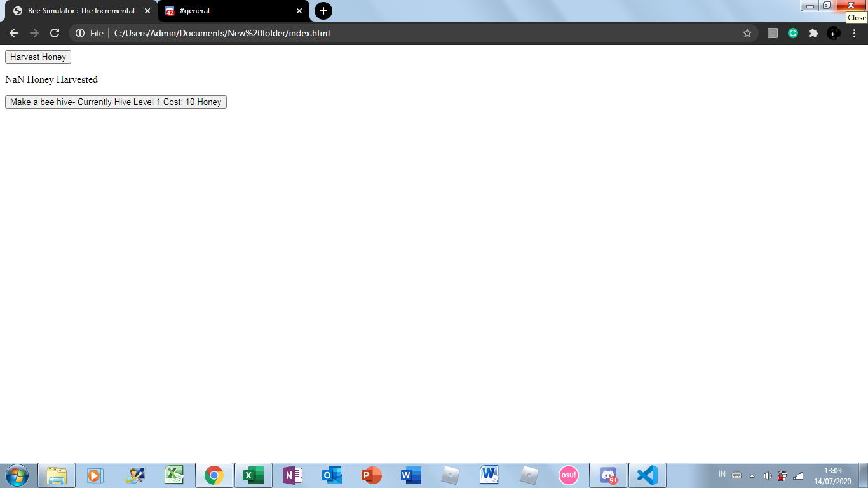Click the Make a bee hive button
The image size is (868, 488).
coord(116,102)
